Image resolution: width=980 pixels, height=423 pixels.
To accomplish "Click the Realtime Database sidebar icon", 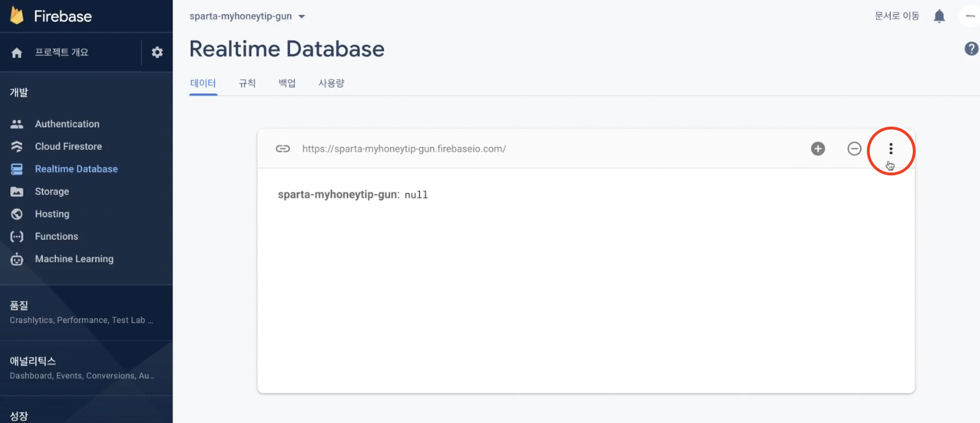I will click(17, 169).
